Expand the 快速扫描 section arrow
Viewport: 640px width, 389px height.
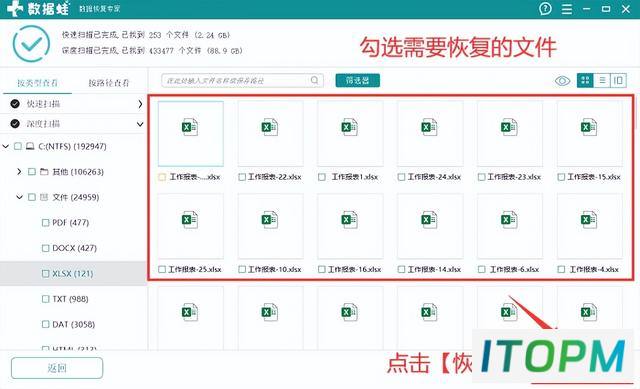pos(140,104)
